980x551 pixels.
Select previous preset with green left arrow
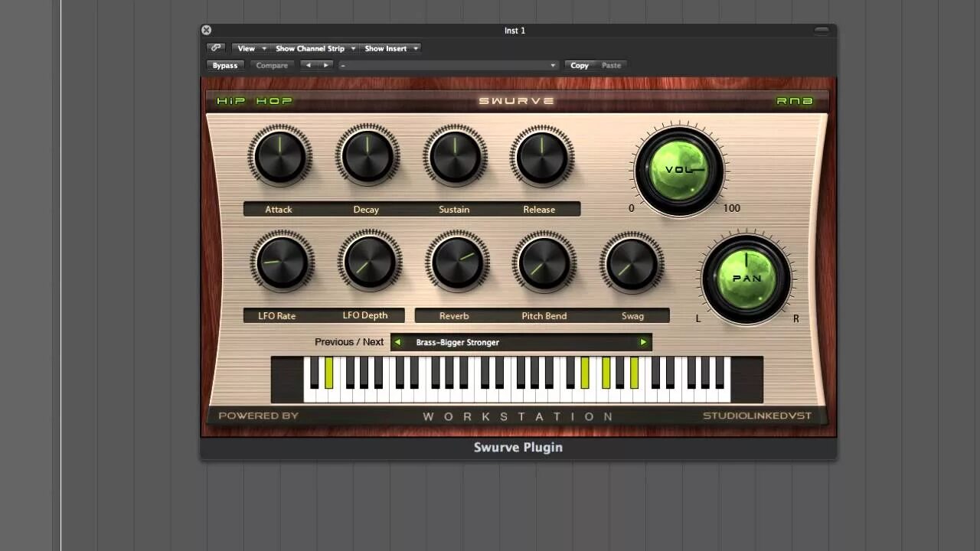(397, 342)
